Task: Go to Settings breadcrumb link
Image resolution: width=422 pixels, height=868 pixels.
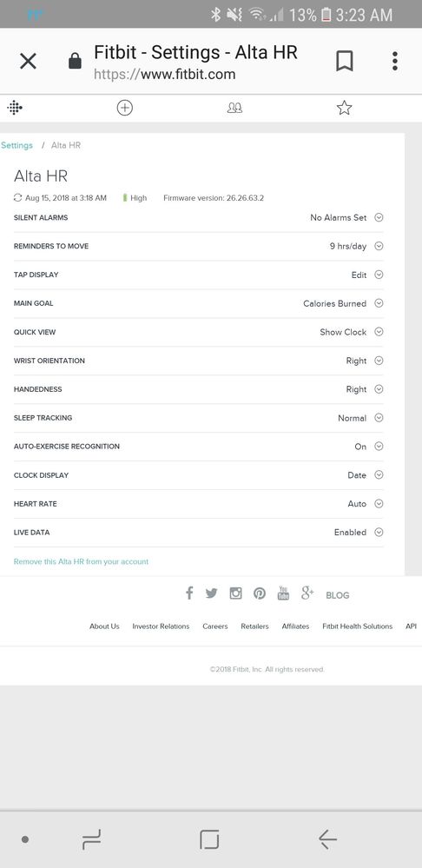Action: click(16, 145)
